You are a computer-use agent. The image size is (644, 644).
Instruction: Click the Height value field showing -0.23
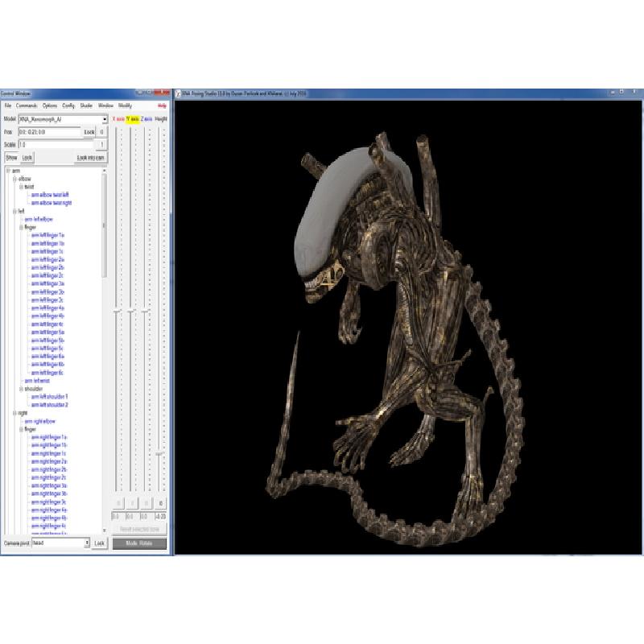point(161,517)
